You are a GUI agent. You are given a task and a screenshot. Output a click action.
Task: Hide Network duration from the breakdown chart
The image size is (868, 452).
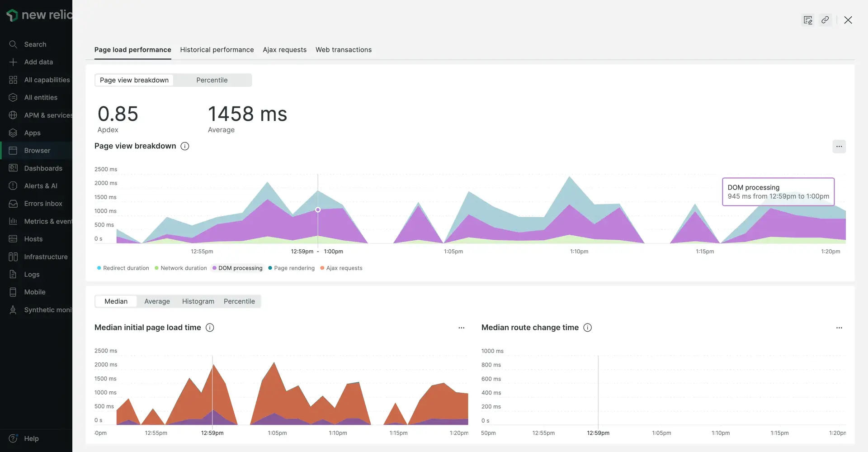[184, 268]
